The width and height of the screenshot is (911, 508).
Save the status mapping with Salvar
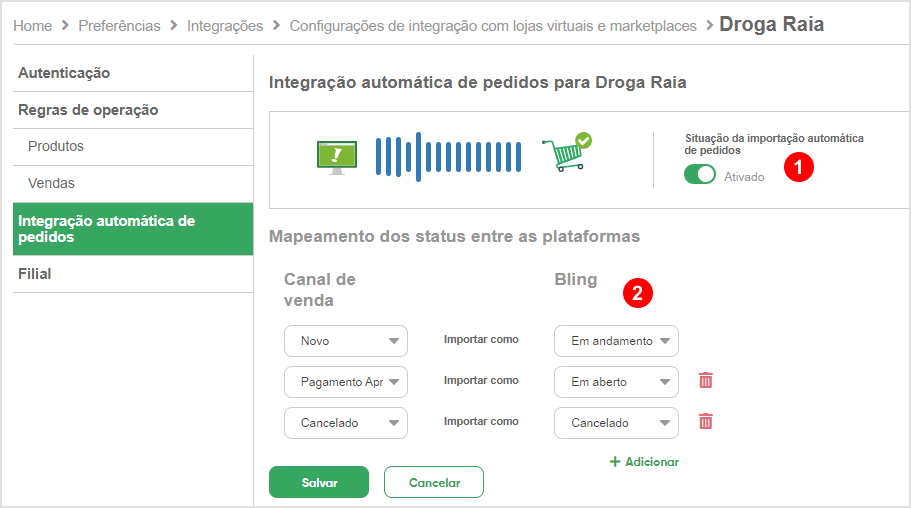coord(319,482)
